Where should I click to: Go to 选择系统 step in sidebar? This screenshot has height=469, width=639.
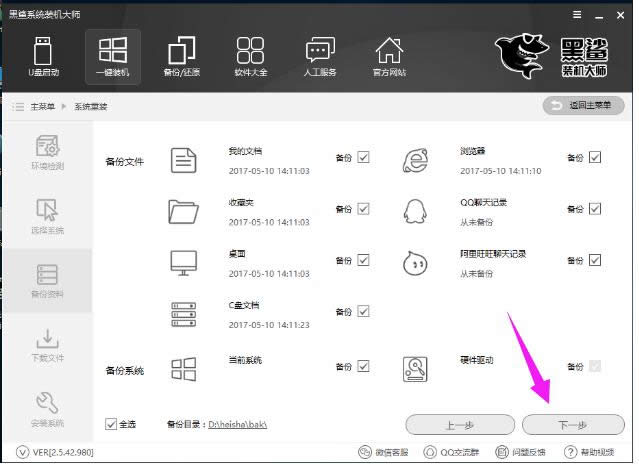click(48, 217)
